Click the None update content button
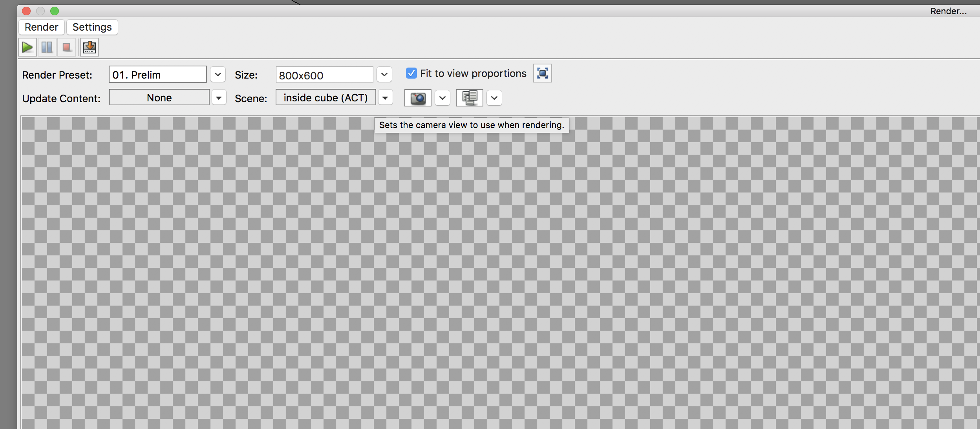 click(x=159, y=97)
